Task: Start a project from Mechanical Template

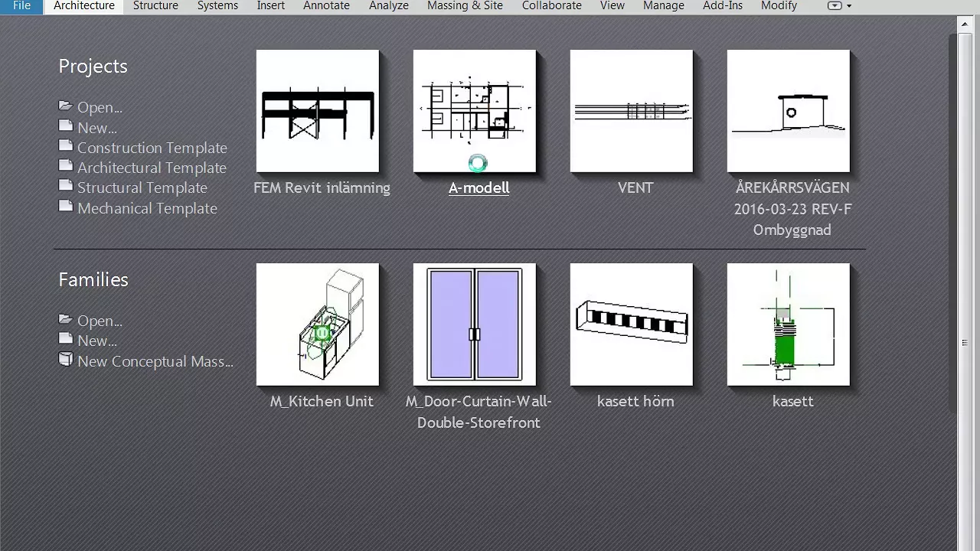Action: pyautogui.click(x=147, y=208)
